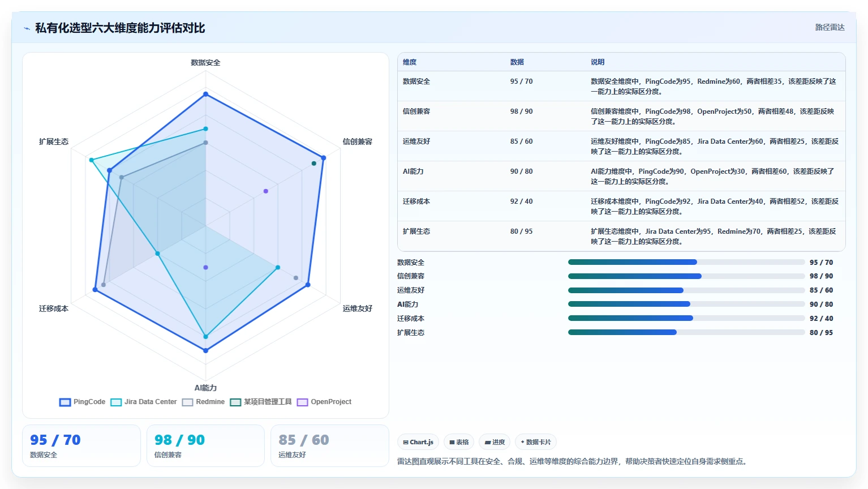
Task: Click the 信创兼容 radar axis label
Action: click(x=358, y=141)
